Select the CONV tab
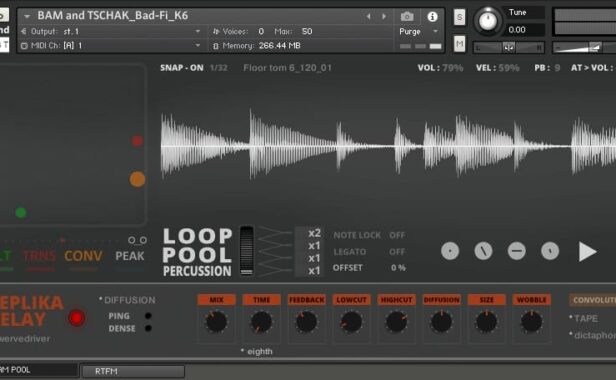The width and height of the screenshot is (616, 380). [x=83, y=256]
